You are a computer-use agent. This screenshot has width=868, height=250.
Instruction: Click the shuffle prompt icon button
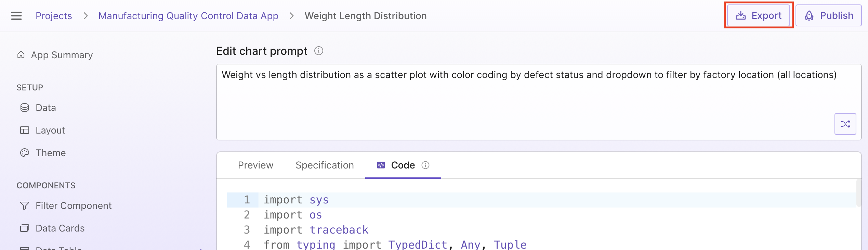[845, 124]
